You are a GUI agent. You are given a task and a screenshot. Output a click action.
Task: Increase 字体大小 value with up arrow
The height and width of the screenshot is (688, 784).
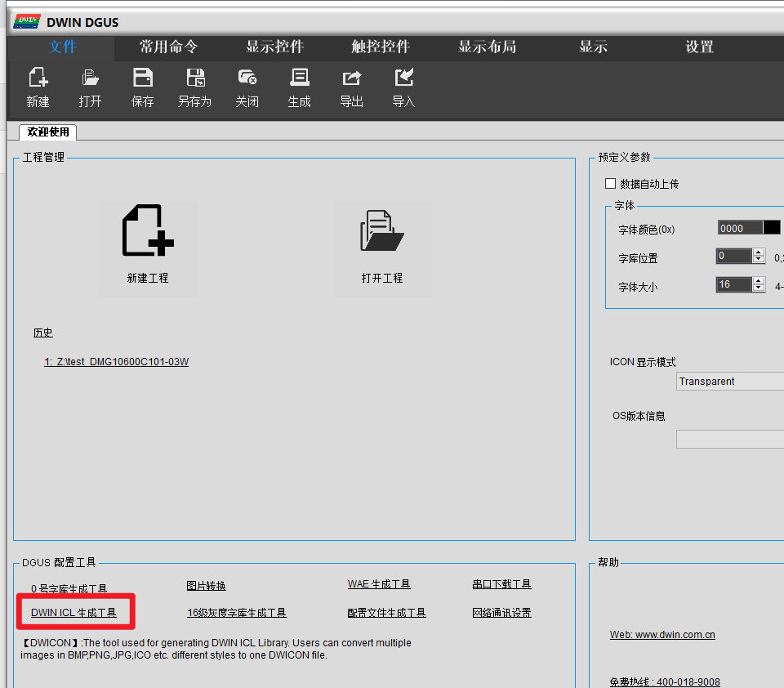[759, 281]
